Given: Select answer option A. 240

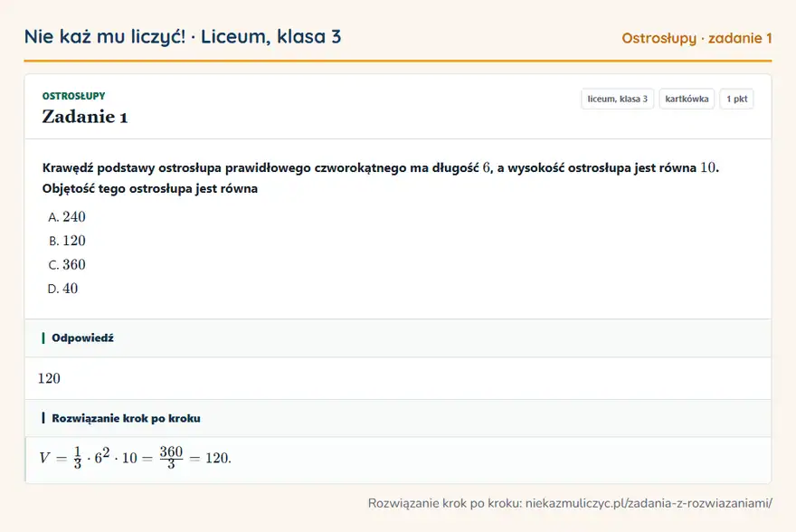Looking at the screenshot, I should [x=67, y=217].
